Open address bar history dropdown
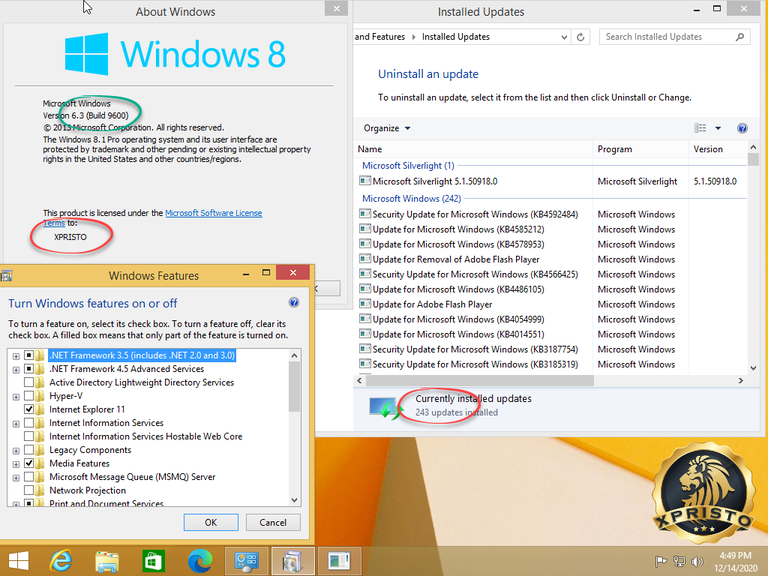 click(564, 37)
